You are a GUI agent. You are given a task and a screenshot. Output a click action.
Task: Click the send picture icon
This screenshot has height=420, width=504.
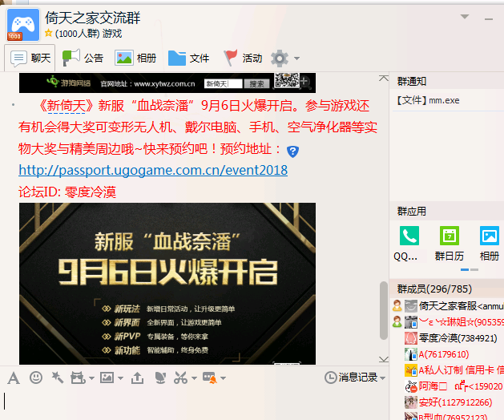[107, 378]
